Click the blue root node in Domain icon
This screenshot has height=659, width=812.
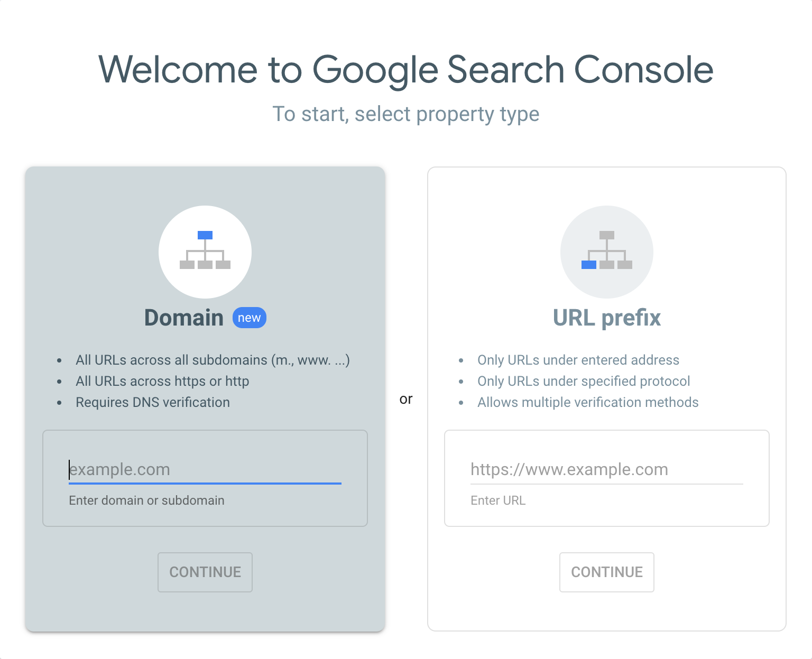point(205,234)
